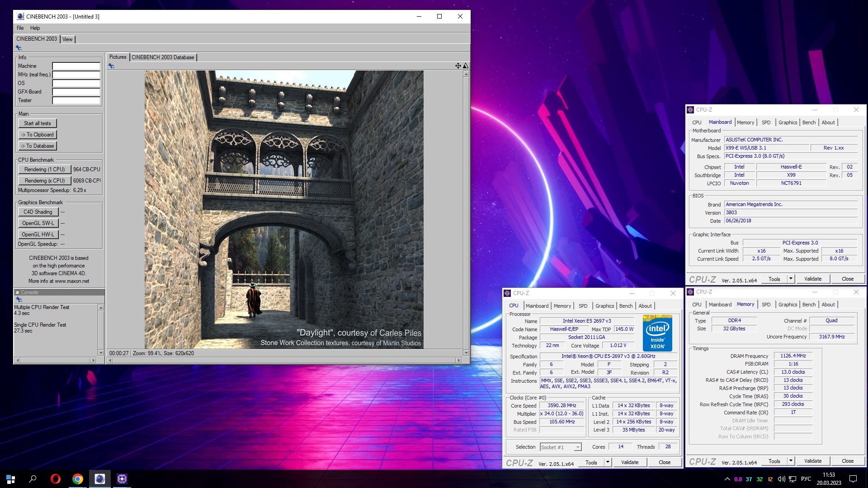Click Close button in CPU-Z Mainboard window

tap(848, 279)
